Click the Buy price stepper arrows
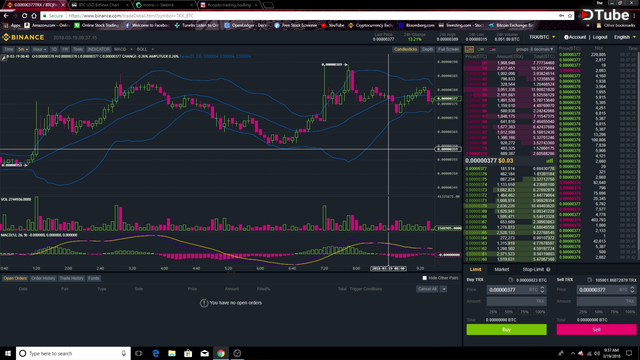Image resolution: width=640 pixels, height=360 pixels. 542,289
